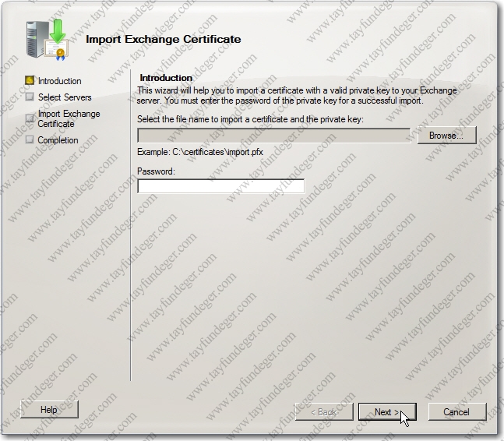Click the 'Select the file name to import' label
The image size is (504, 441).
tap(250, 119)
